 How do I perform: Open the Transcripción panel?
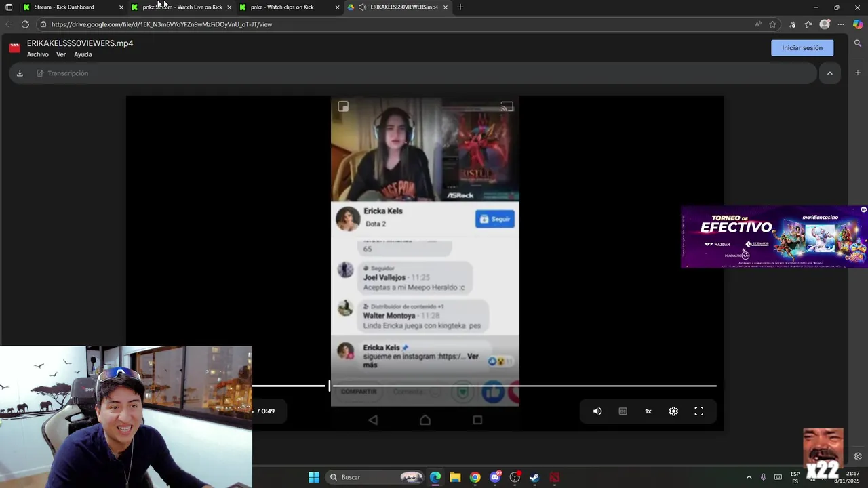62,73
